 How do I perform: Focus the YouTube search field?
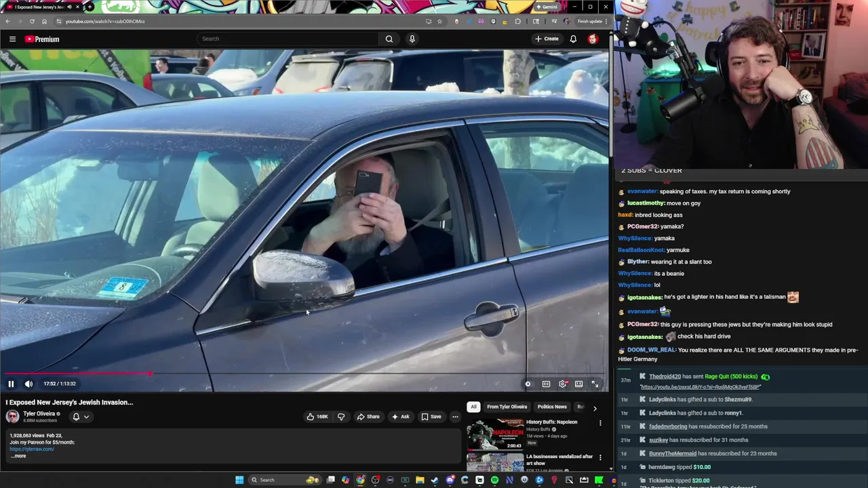[288, 39]
